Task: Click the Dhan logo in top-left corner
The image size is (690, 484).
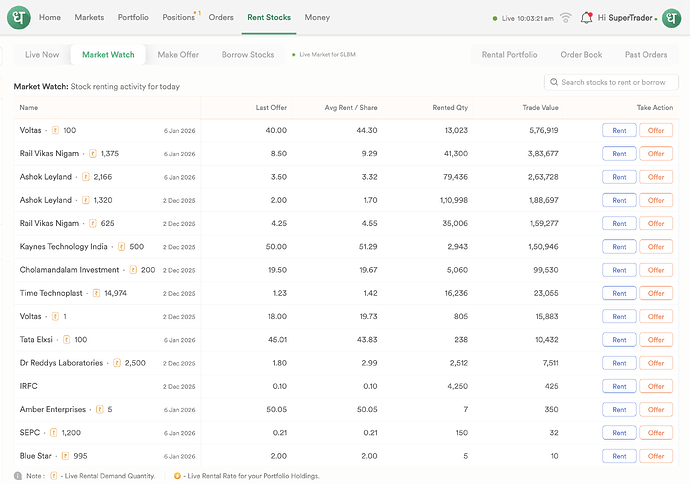Action: [19, 17]
